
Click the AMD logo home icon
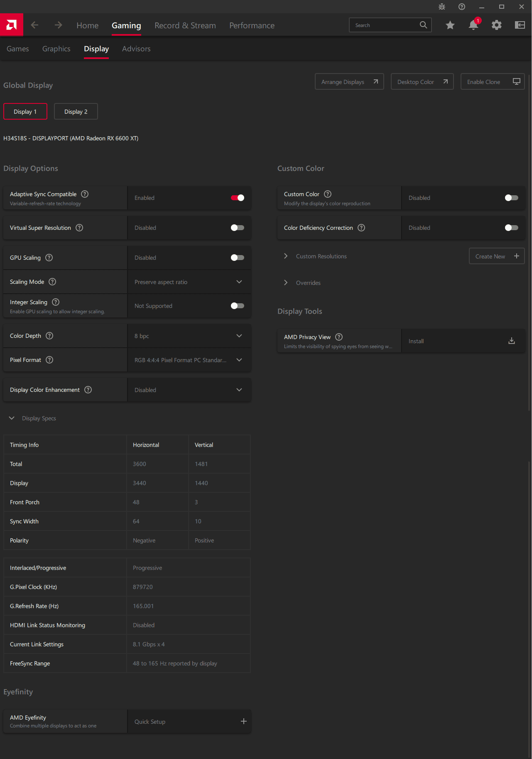tap(12, 25)
